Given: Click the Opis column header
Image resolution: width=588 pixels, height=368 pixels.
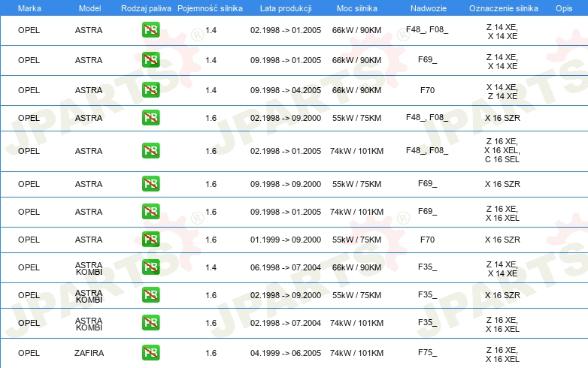Looking at the screenshot, I should pos(564,8).
